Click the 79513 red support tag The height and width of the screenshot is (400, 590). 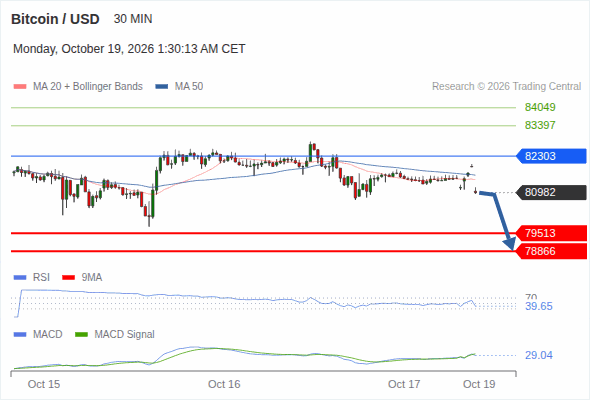tap(551, 233)
